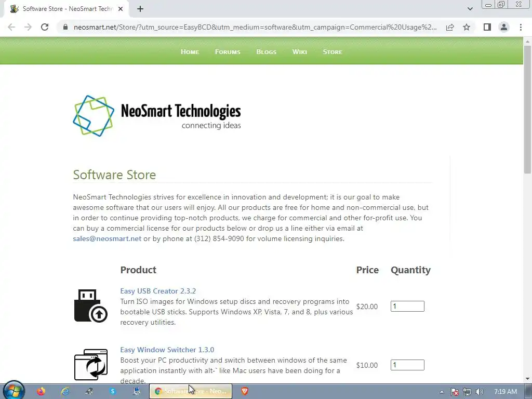Open the Easy USB Creator 2.3.2 link
The height and width of the screenshot is (399, 532).
pyautogui.click(x=158, y=291)
